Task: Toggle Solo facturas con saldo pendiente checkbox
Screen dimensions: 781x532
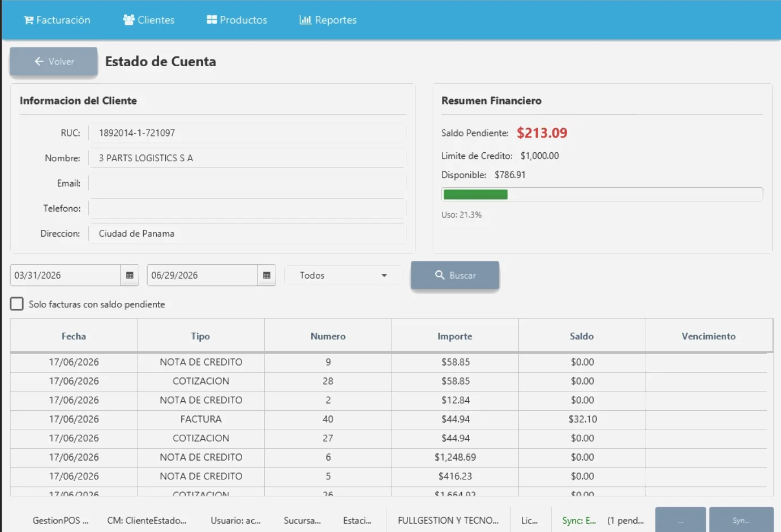Action: (x=17, y=304)
